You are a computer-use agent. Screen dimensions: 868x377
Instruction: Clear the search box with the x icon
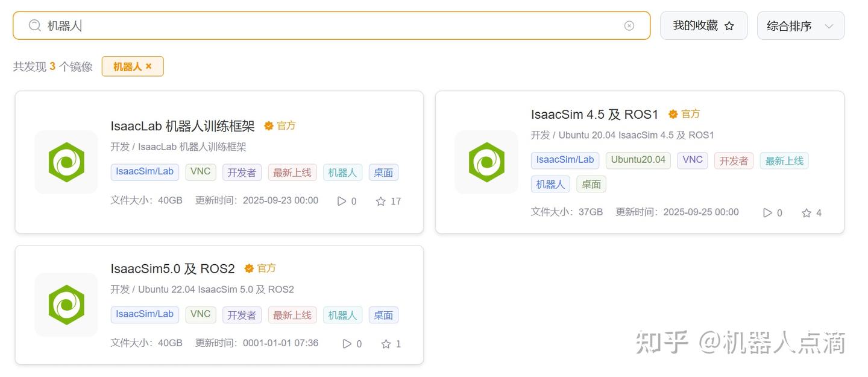point(629,25)
